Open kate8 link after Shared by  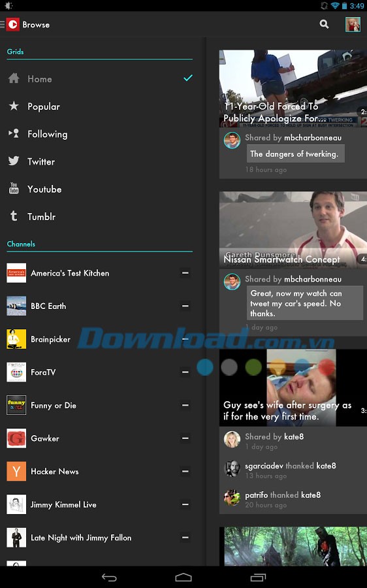click(x=294, y=436)
